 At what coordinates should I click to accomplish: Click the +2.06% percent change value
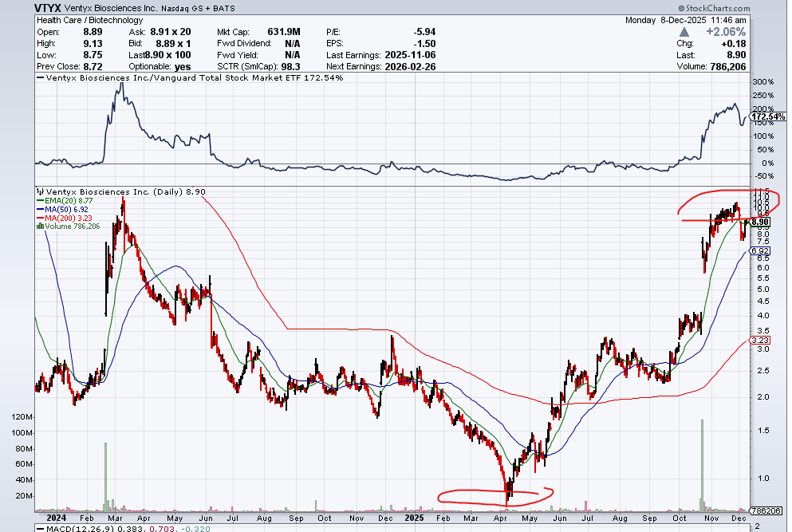coord(726,32)
